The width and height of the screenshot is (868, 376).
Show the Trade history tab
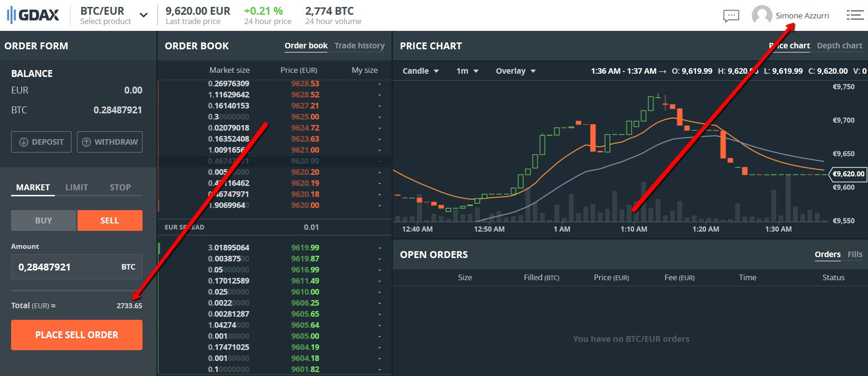point(359,46)
